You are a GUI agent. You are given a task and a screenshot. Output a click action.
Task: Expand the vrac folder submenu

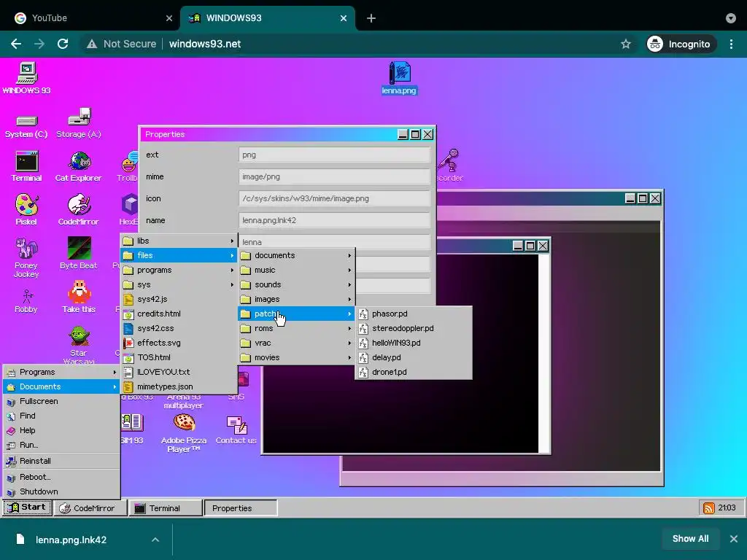click(296, 343)
